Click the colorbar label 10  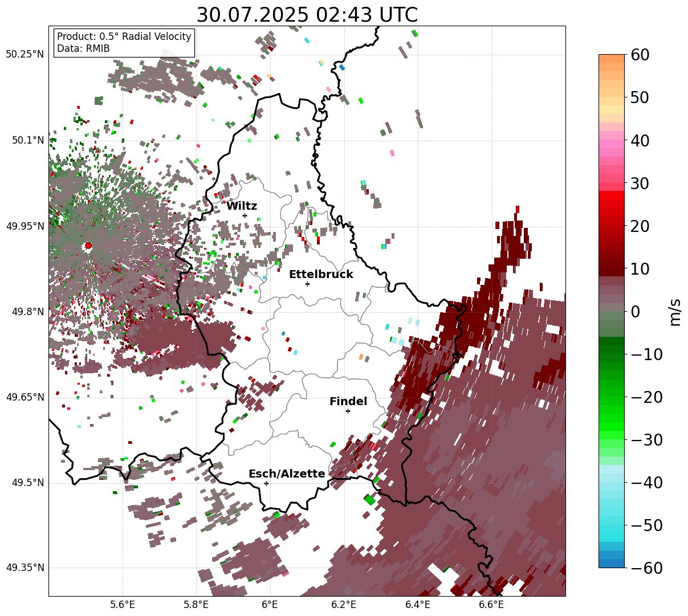tap(641, 268)
